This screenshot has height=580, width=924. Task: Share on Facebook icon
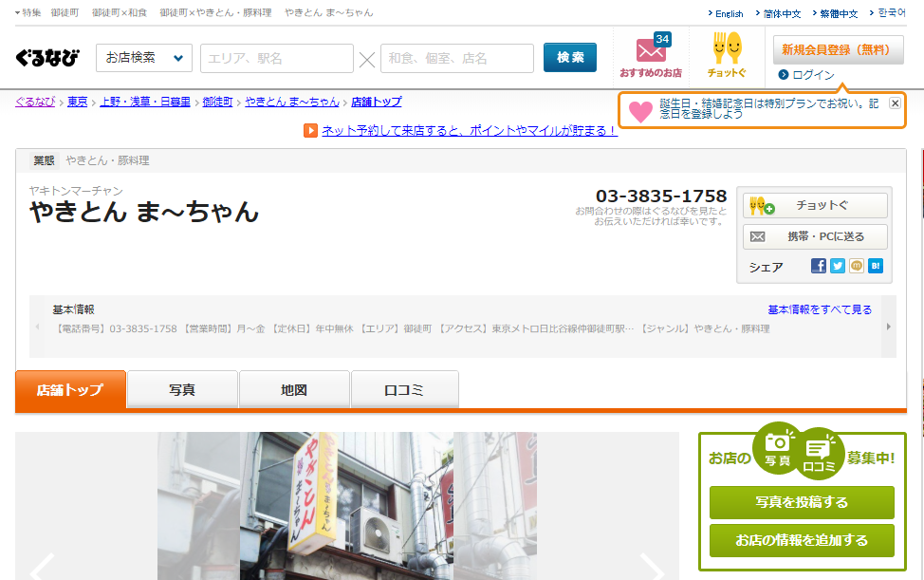pyautogui.click(x=819, y=266)
